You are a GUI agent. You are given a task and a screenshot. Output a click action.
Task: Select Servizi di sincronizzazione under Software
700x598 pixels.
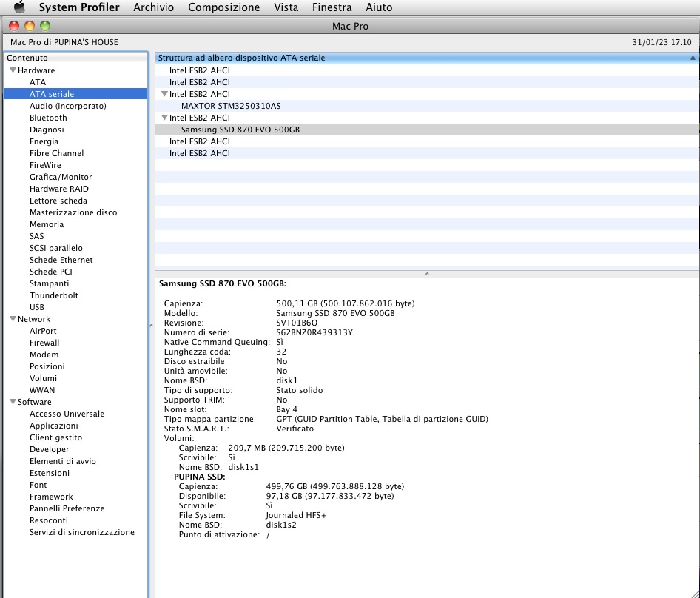point(81,532)
